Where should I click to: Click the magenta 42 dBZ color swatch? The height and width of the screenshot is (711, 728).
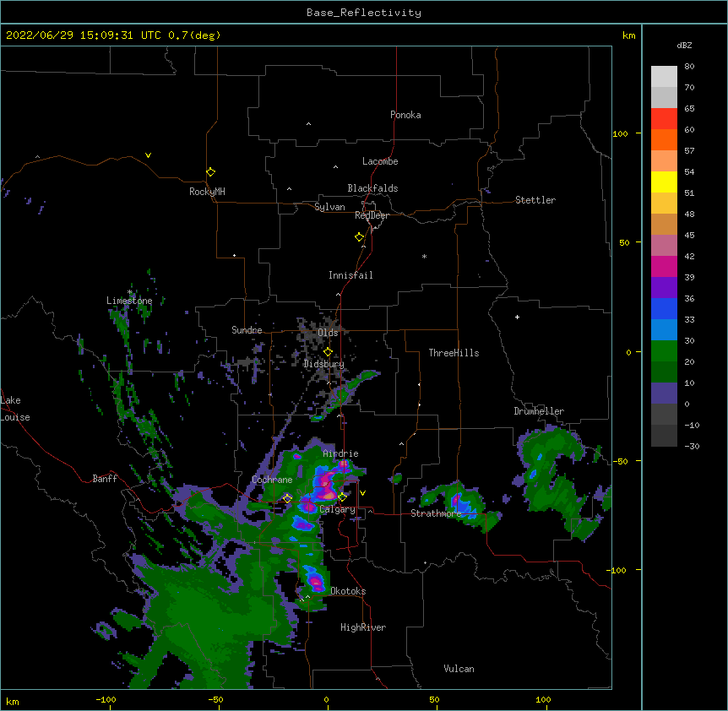pos(664,266)
